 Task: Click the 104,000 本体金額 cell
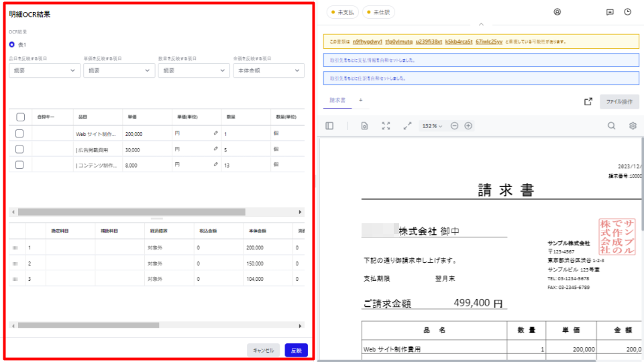[268, 279]
